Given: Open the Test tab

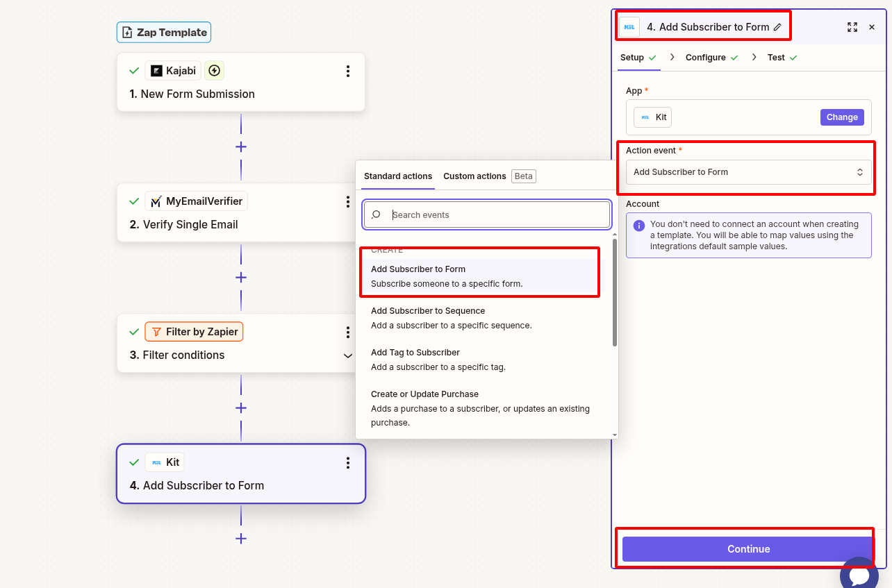Looking at the screenshot, I should [x=776, y=58].
